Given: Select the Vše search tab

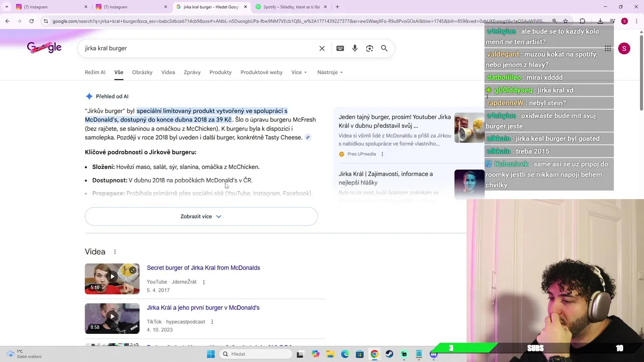Looking at the screenshot, I should [119, 72].
